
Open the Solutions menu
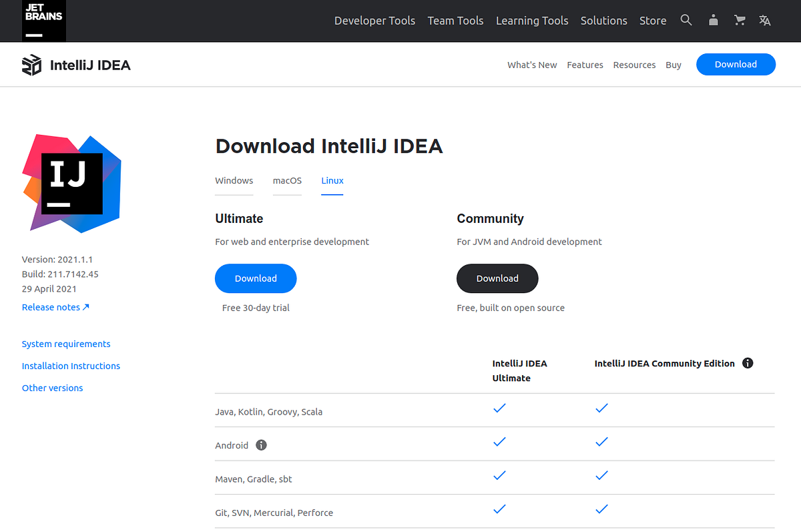click(603, 20)
